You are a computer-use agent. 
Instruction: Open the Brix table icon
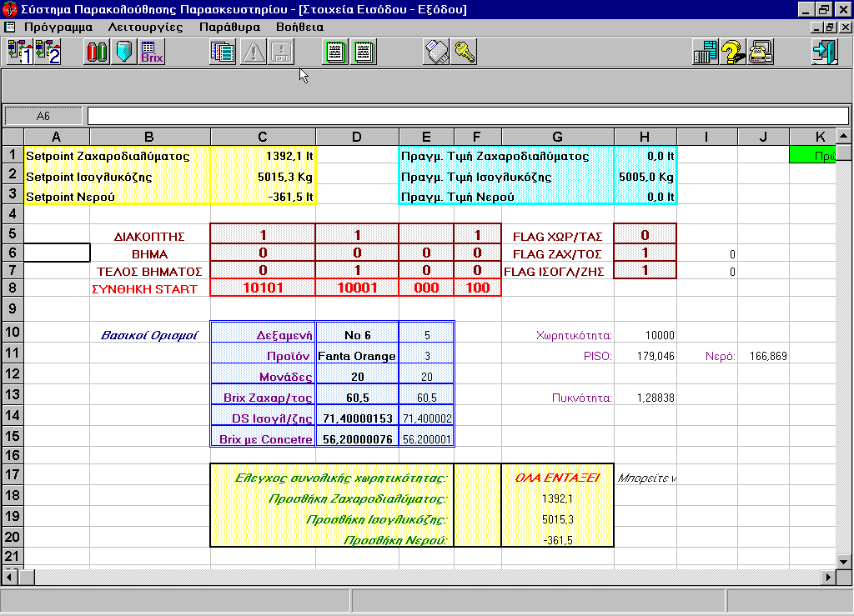(x=152, y=53)
